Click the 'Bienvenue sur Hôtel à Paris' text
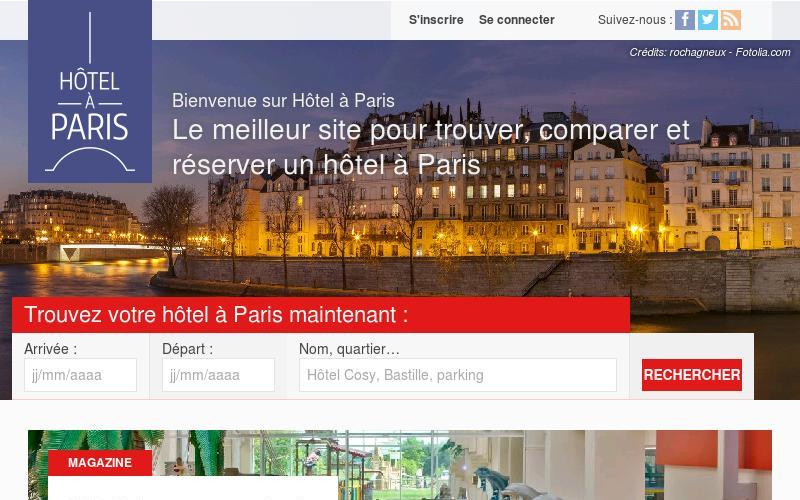 (x=283, y=101)
